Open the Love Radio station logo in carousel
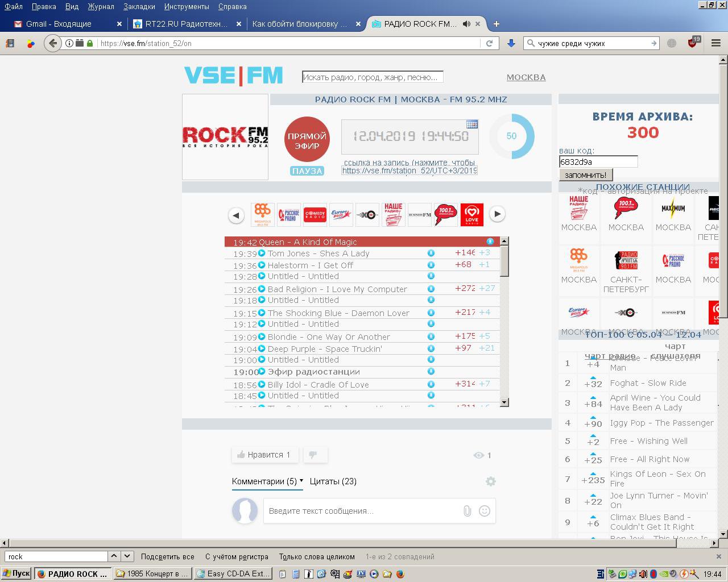Viewport: 728px width, 582px height. (x=472, y=214)
